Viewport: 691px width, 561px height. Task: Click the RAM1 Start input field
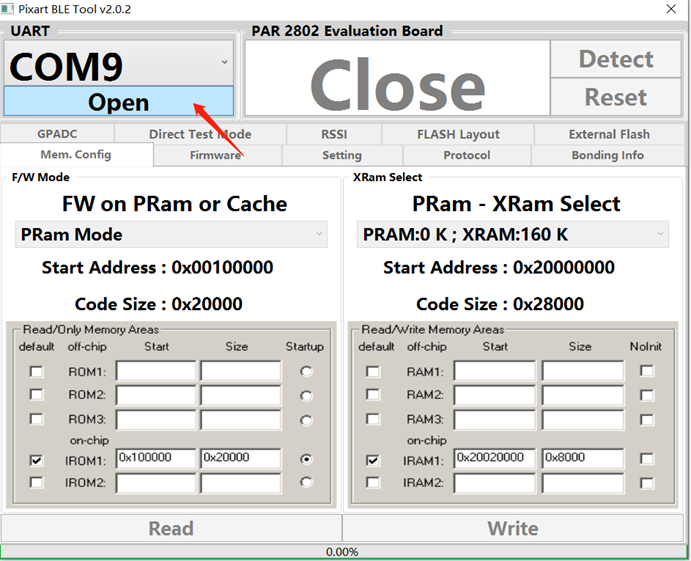494,371
